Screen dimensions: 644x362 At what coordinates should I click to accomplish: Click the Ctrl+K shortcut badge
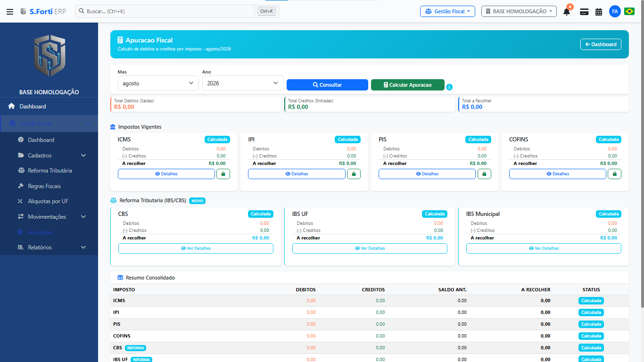pos(267,11)
